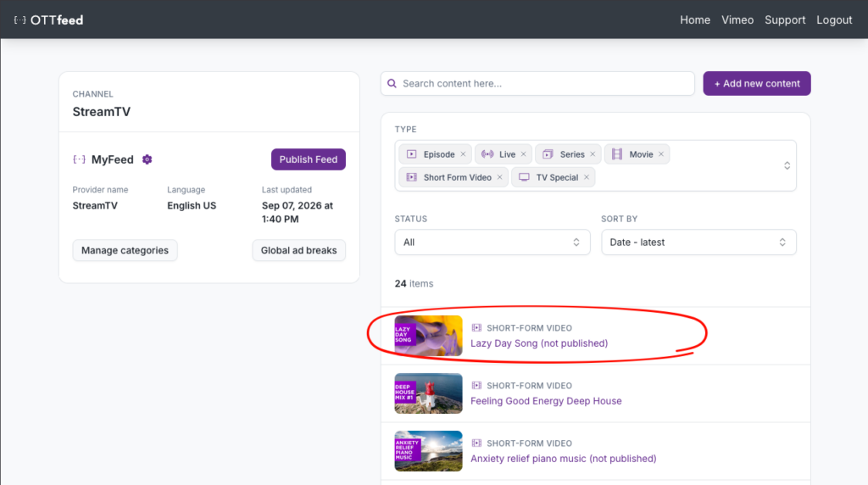Remove the Series type filter
Image resolution: width=868 pixels, height=485 pixels.
coord(593,154)
